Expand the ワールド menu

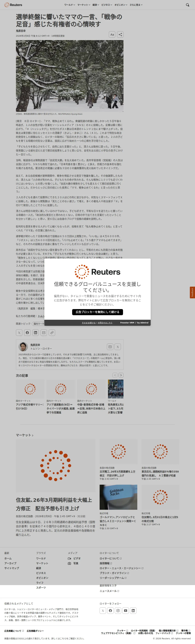pos(70,5)
